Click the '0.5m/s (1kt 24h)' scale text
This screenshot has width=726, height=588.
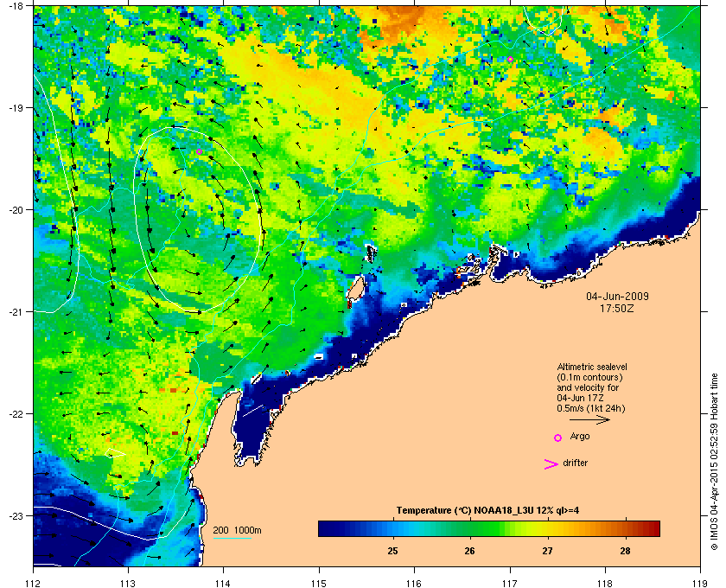tap(591, 409)
